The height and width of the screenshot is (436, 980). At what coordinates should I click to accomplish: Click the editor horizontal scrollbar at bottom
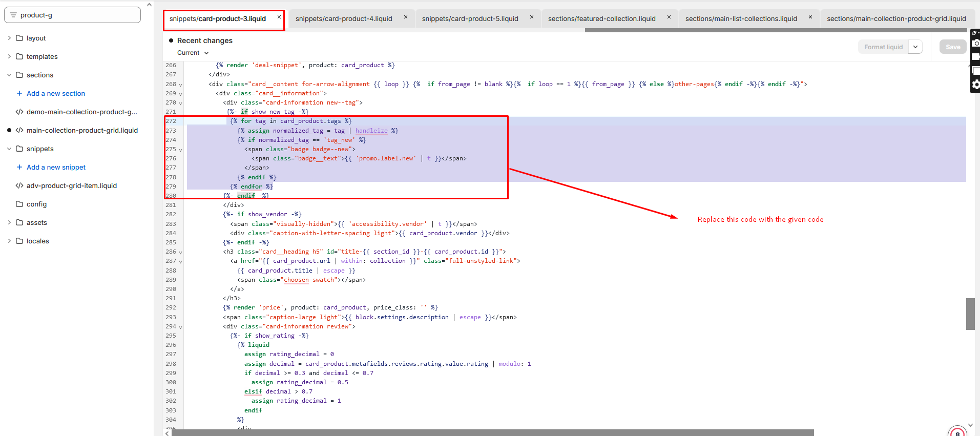click(x=492, y=433)
